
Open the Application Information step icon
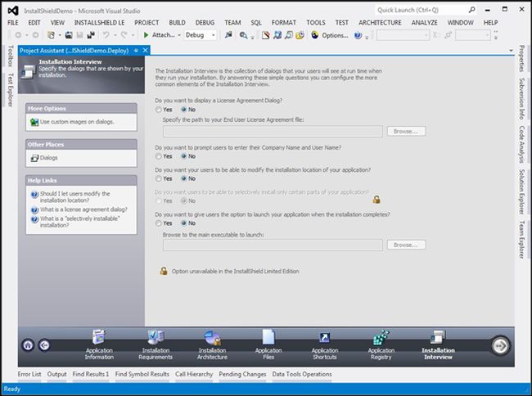pos(99,337)
